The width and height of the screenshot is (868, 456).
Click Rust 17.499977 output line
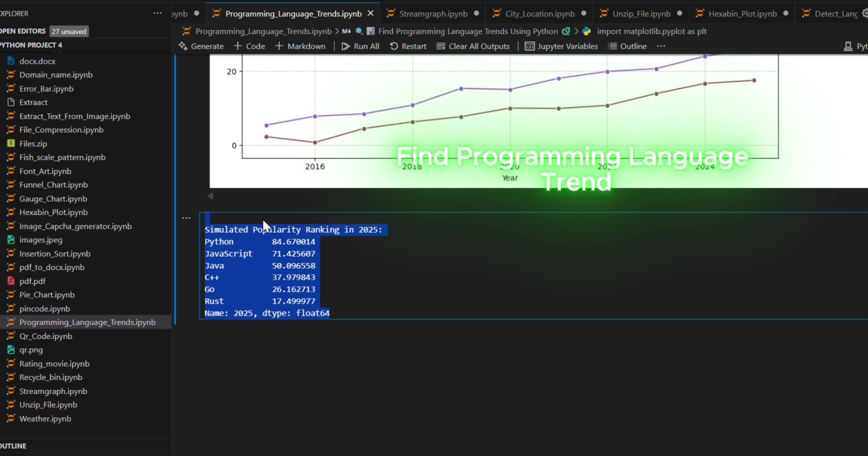[260, 301]
